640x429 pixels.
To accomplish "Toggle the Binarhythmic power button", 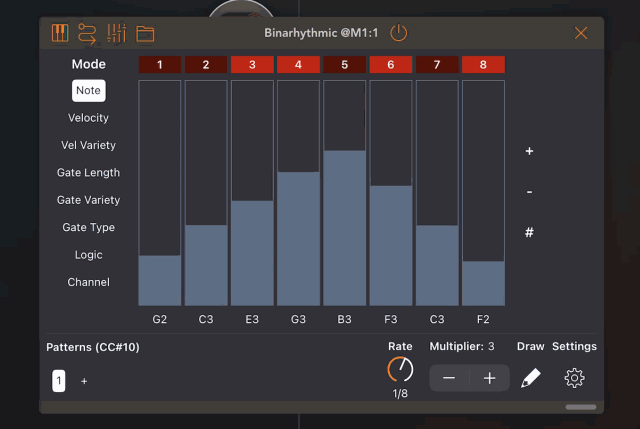I will pyautogui.click(x=398, y=33).
